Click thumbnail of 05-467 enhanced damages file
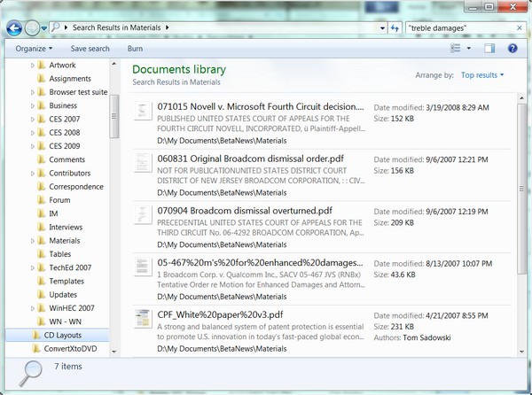532x395 pixels. pyautogui.click(x=143, y=267)
